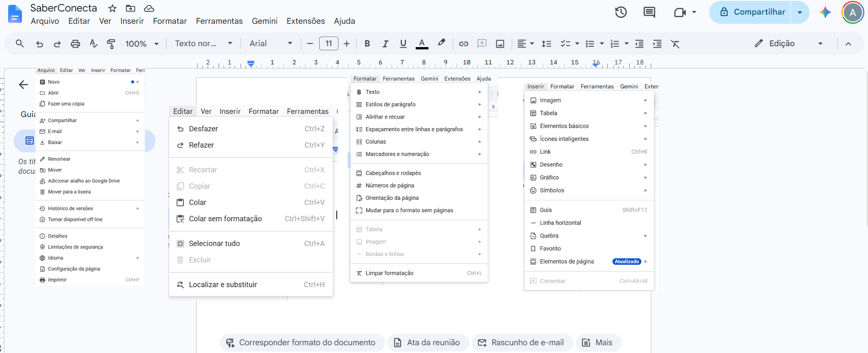The height and width of the screenshot is (353, 868).
Task: Click the document outline icon in sidebar
Action: coord(29,140)
